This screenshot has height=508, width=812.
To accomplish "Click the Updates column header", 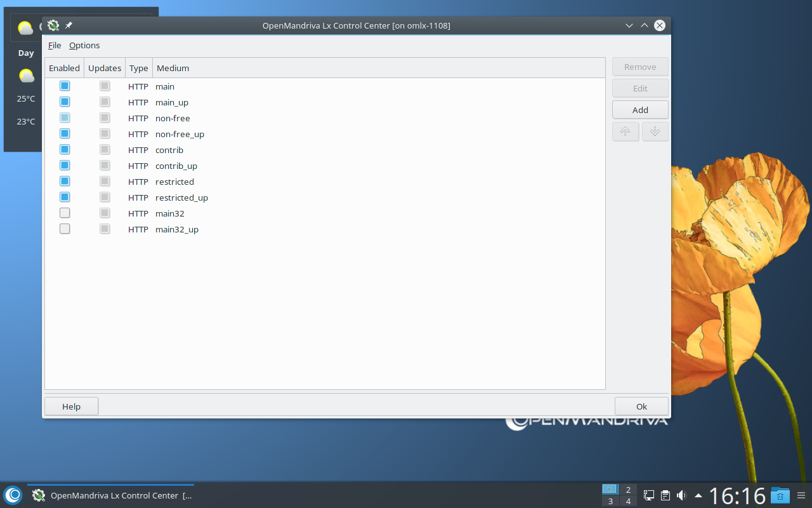I will click(105, 68).
